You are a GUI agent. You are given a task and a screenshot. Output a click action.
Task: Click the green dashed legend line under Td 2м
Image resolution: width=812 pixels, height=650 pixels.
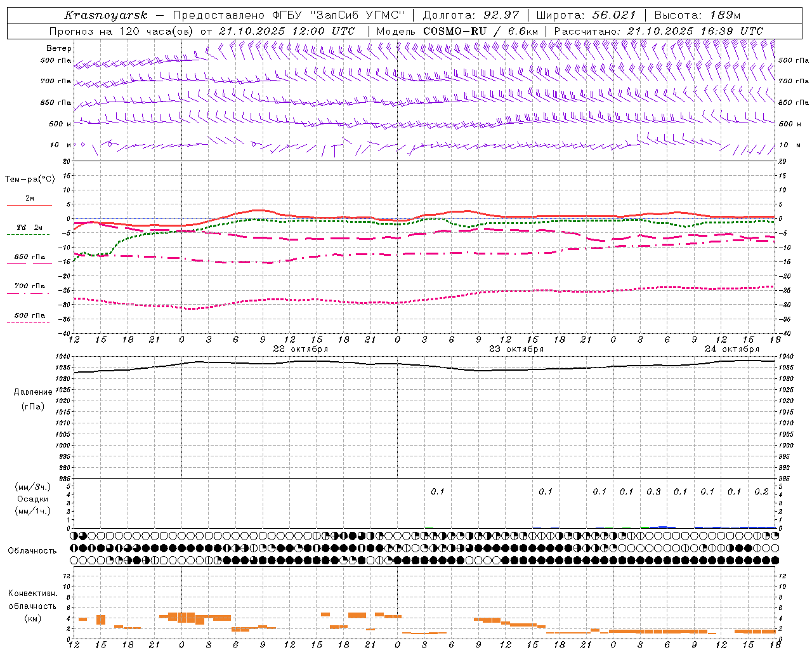pyautogui.click(x=28, y=235)
